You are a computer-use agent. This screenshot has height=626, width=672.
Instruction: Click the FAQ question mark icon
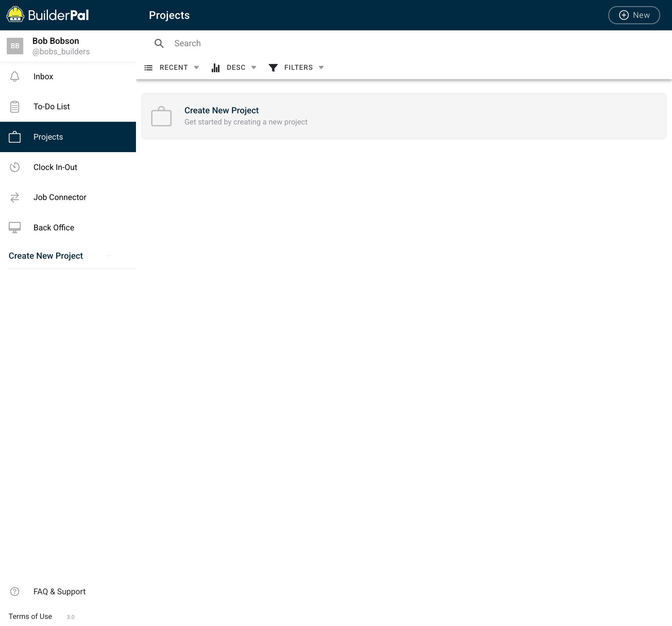15,592
